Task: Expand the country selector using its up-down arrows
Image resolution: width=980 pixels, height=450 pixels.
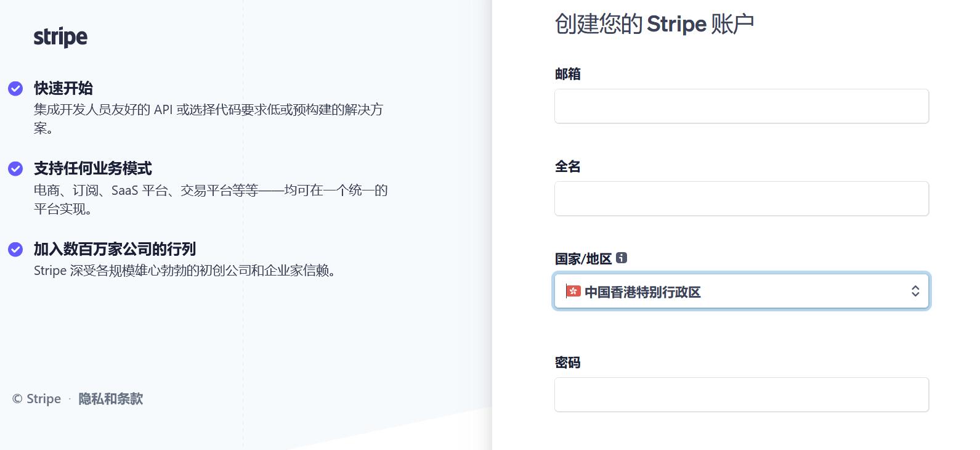Action: coord(915,291)
